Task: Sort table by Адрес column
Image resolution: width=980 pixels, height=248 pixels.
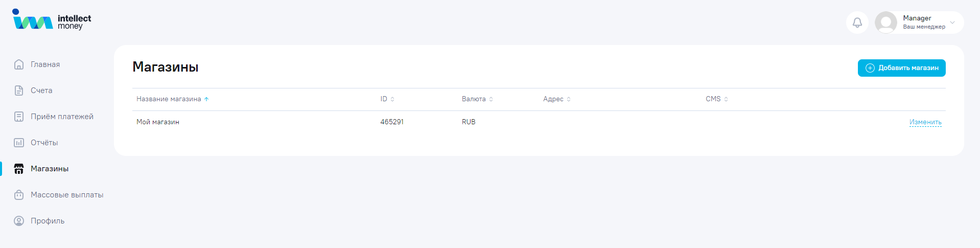Action: point(557,99)
